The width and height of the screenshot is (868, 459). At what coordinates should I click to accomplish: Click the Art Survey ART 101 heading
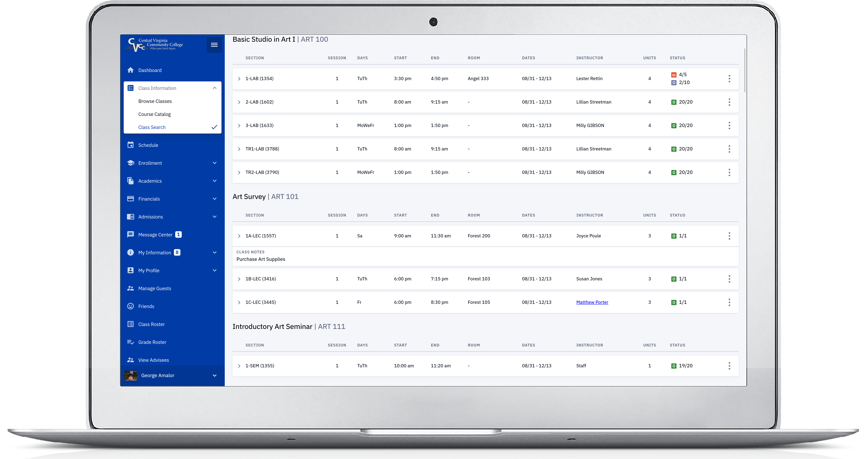click(x=265, y=197)
